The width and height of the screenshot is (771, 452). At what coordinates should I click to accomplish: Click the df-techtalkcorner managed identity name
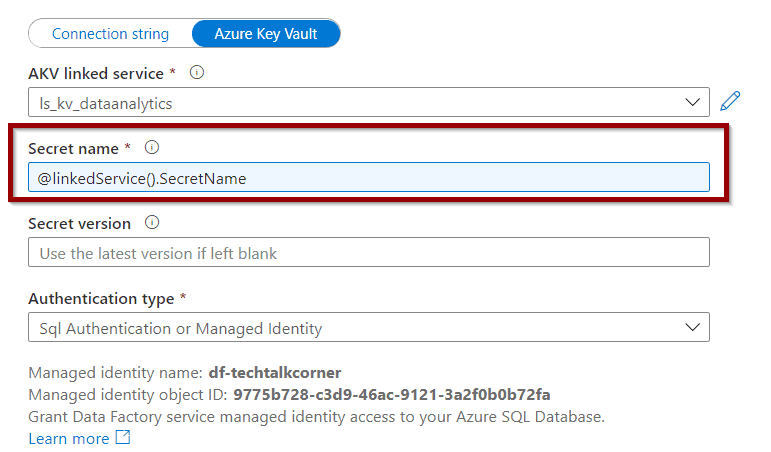point(275,372)
